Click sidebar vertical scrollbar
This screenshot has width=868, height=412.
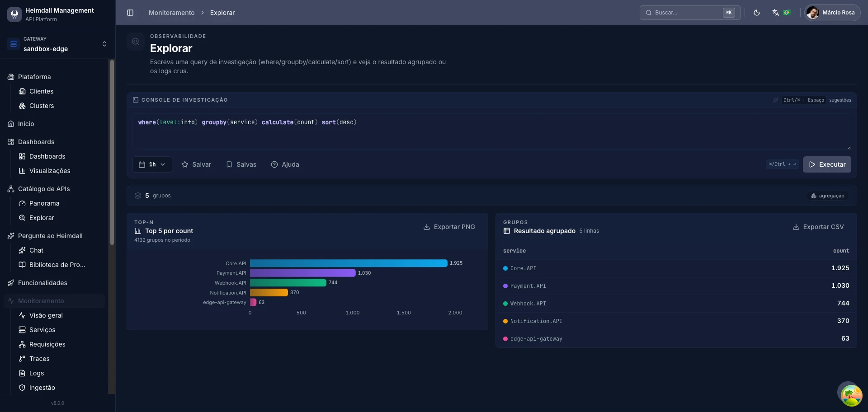(x=112, y=153)
